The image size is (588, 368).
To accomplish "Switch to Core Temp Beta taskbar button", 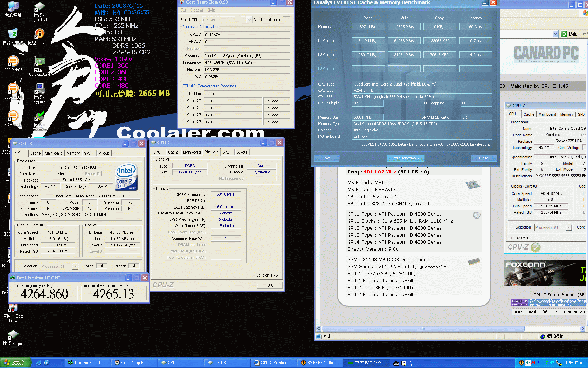I will point(134,363).
